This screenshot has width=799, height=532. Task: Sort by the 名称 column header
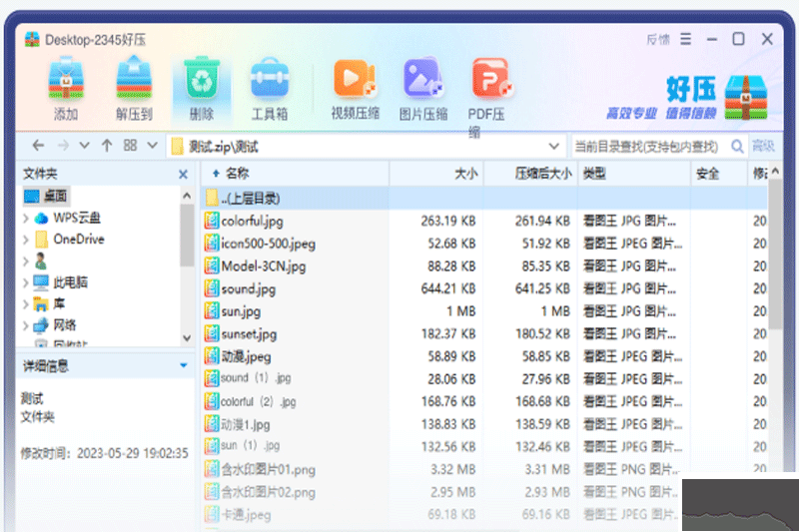point(237,174)
